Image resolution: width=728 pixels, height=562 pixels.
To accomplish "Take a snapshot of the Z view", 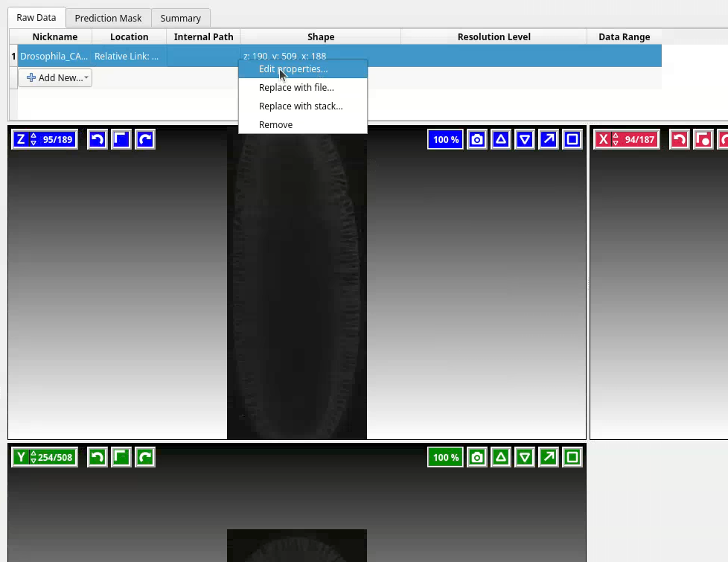I will 477,139.
